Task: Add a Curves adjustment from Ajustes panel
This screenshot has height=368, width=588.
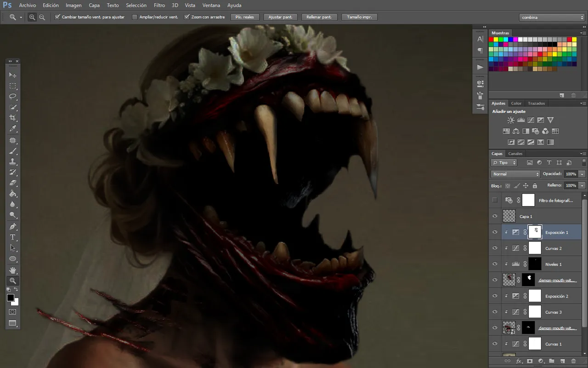Action: pos(531,120)
